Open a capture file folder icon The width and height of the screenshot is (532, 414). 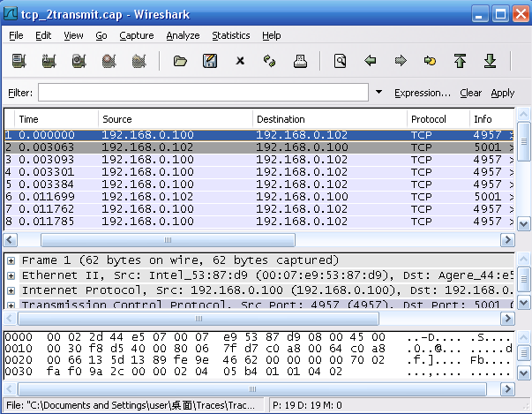[x=180, y=61]
